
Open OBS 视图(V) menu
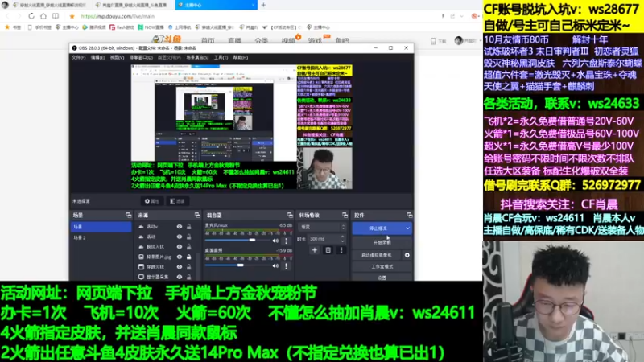click(117, 57)
